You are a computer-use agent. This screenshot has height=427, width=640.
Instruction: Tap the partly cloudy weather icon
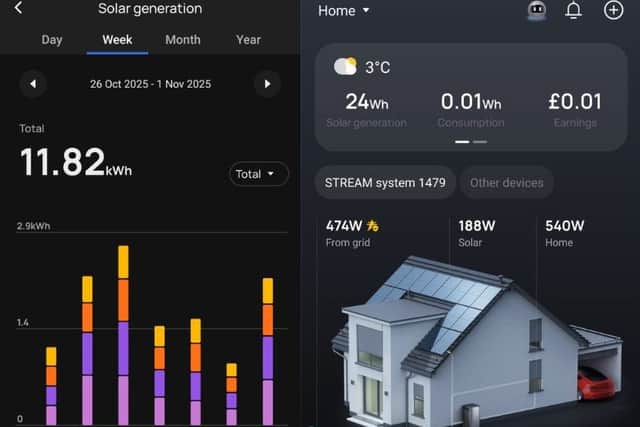point(345,66)
